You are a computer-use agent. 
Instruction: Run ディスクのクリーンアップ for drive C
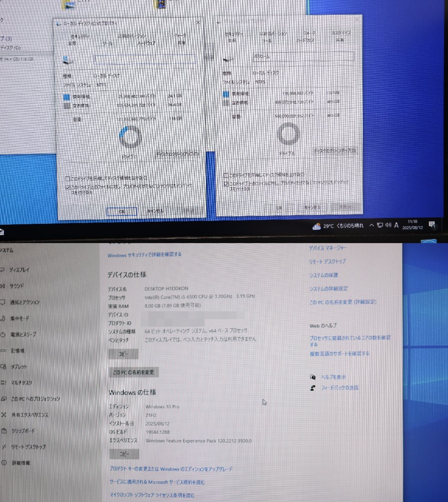177,154
